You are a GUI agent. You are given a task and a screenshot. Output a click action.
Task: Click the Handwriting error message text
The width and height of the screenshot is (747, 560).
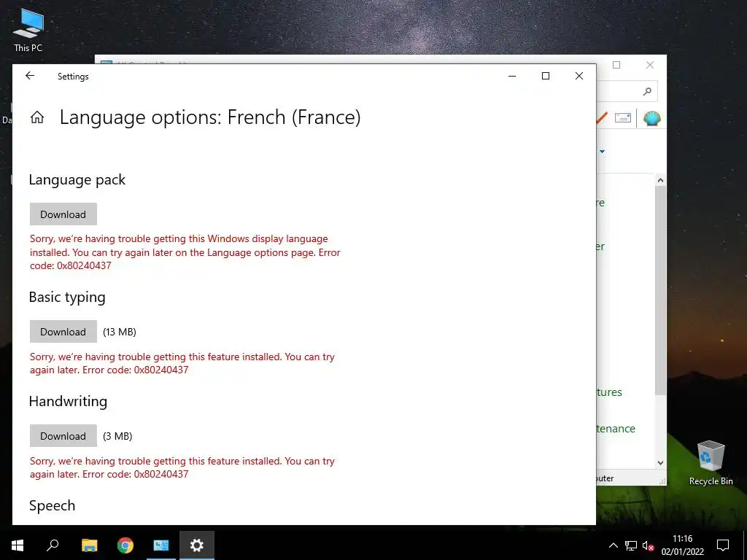click(x=182, y=467)
